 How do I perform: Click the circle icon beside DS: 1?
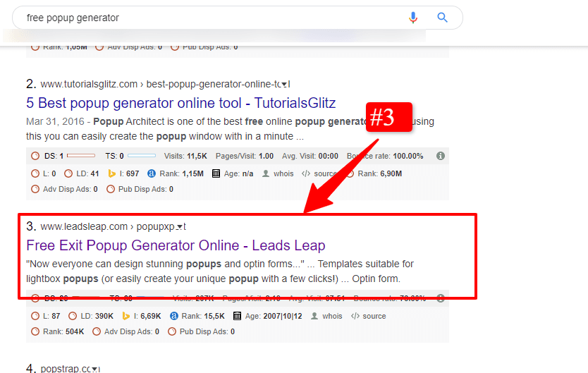coord(35,156)
